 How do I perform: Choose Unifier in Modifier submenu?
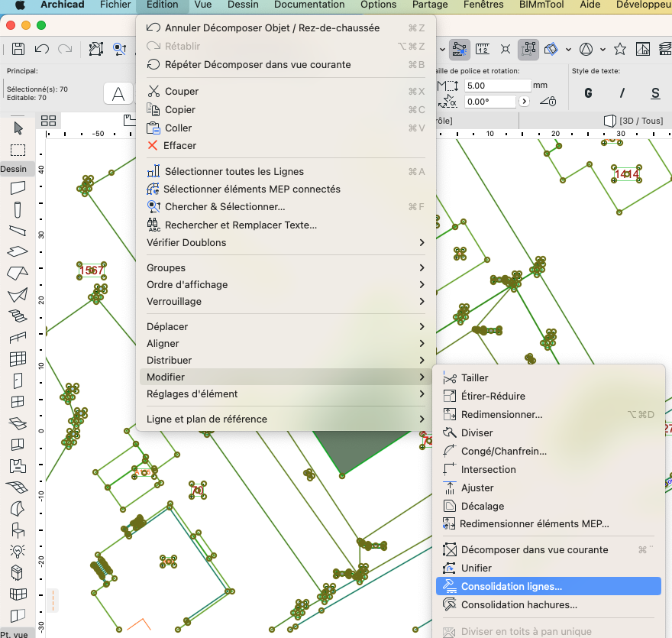click(x=548, y=568)
